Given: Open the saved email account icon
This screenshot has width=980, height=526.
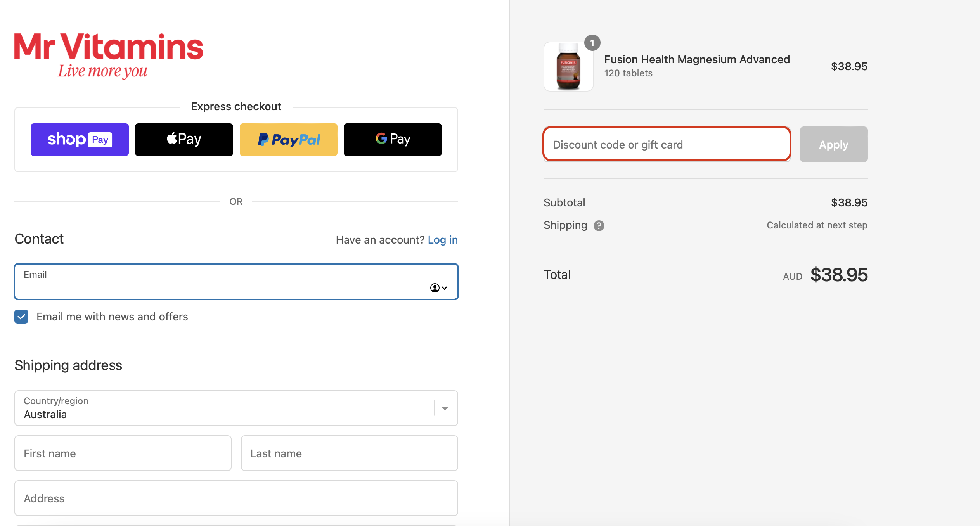Looking at the screenshot, I should [435, 288].
